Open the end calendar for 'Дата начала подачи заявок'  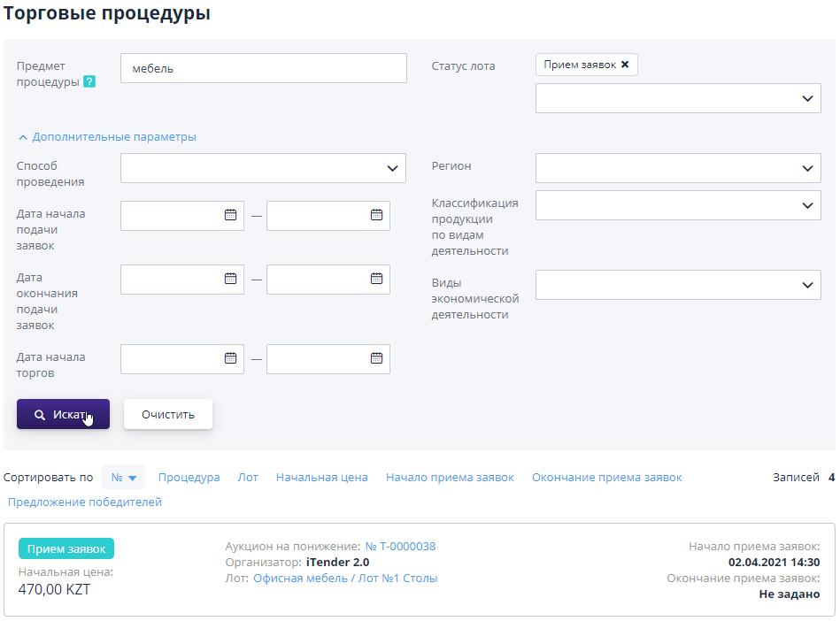377,215
